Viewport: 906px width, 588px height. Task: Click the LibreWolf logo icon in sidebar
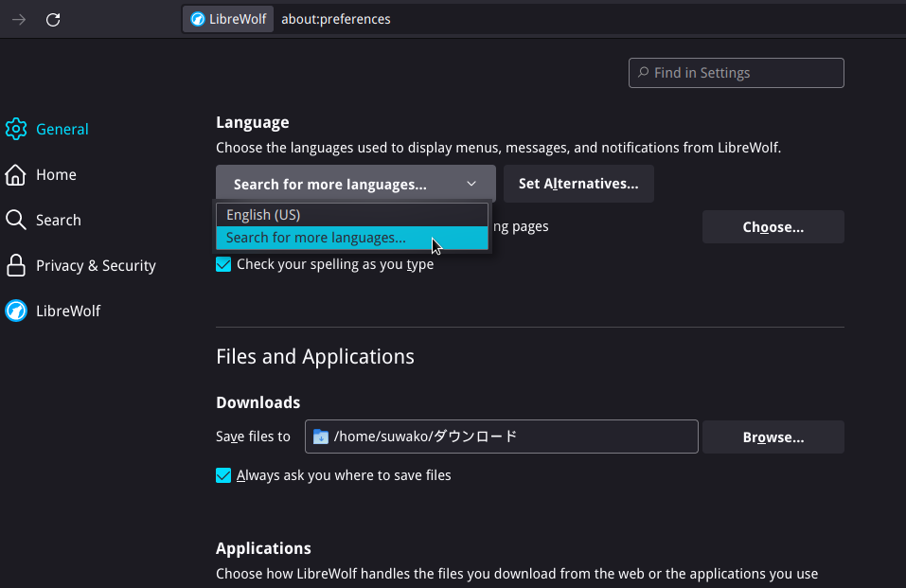pyautogui.click(x=16, y=311)
